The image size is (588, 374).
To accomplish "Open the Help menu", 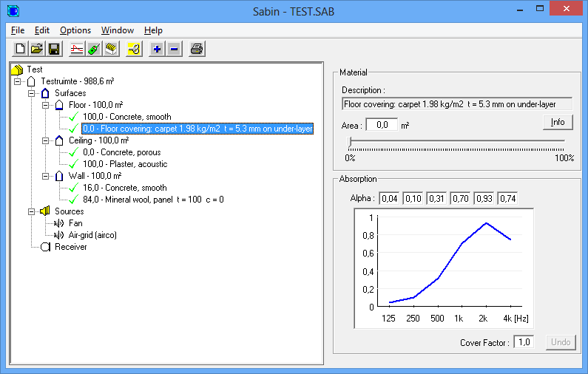I will (153, 30).
